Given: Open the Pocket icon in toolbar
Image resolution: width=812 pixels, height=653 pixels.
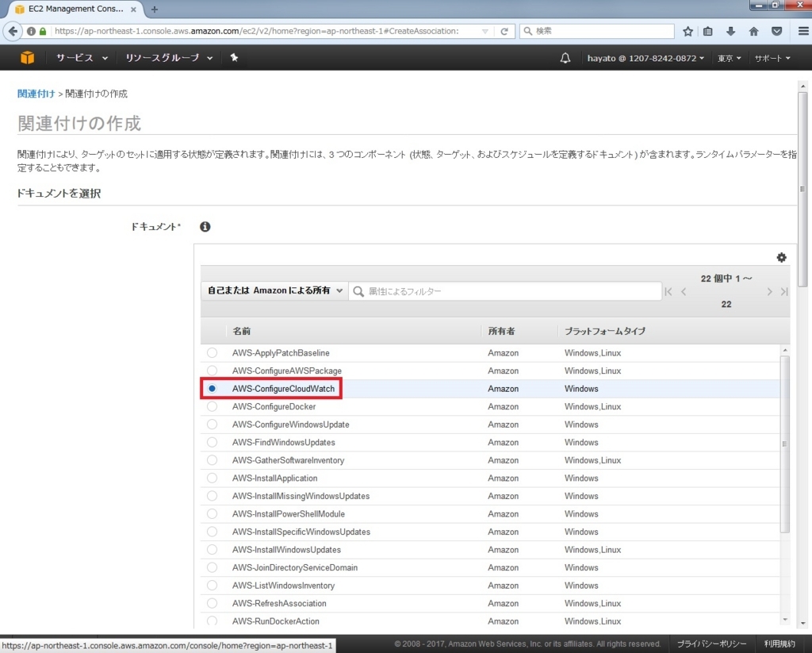Looking at the screenshot, I should click(x=777, y=31).
